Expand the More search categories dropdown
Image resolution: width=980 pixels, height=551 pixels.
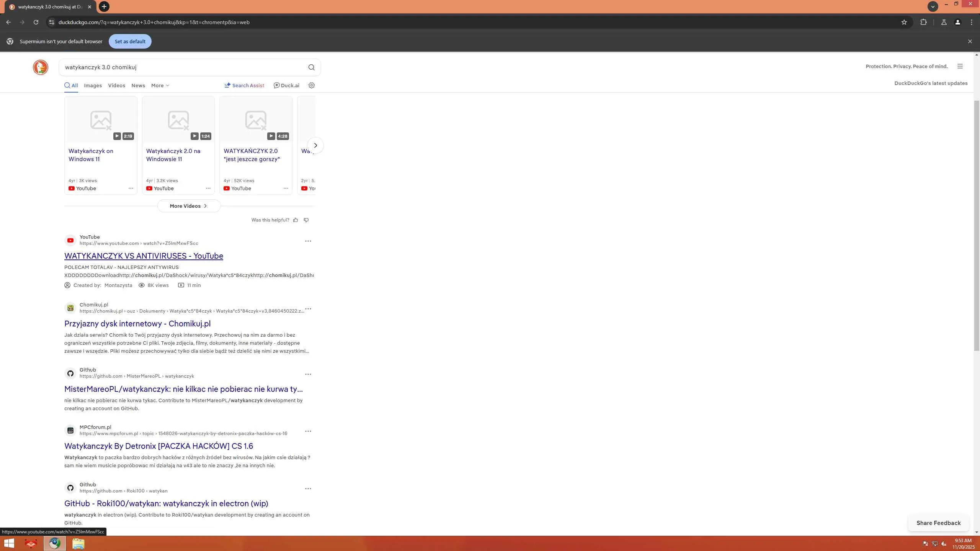pyautogui.click(x=160, y=85)
